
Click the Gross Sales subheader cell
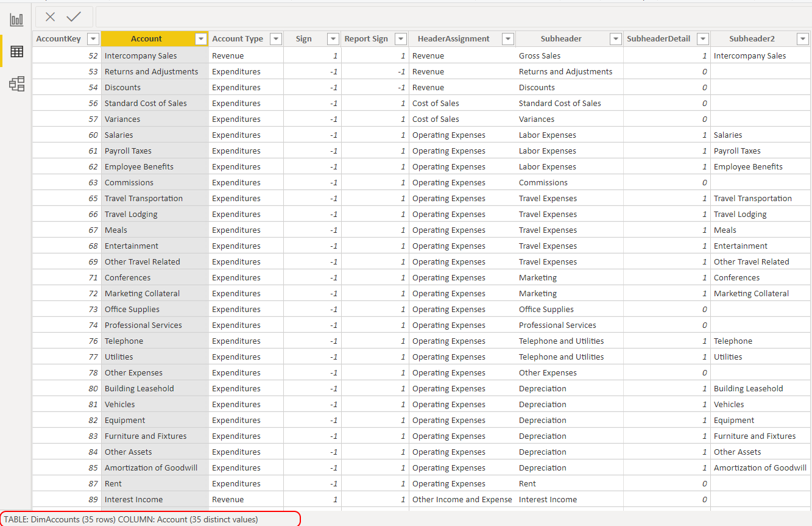click(569, 55)
